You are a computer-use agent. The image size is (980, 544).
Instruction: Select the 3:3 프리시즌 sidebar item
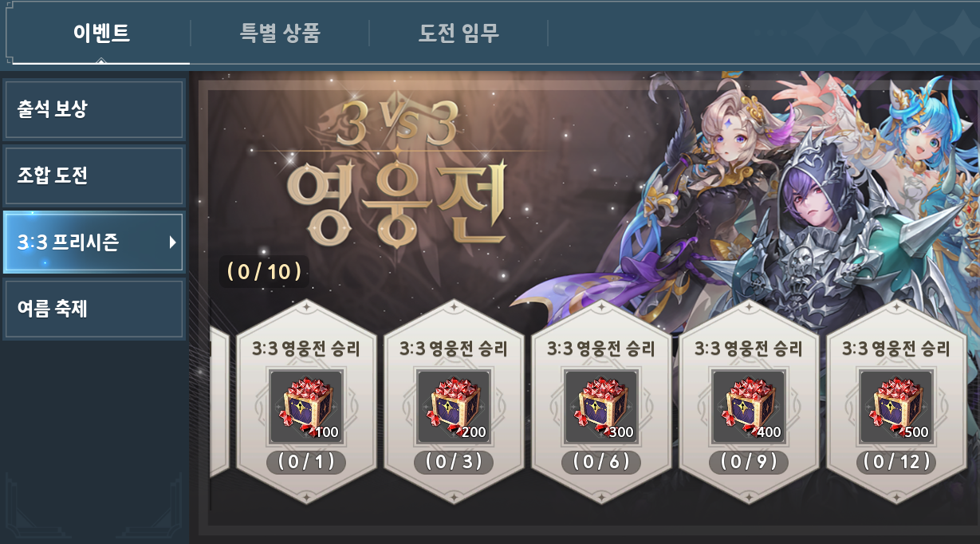(x=93, y=242)
